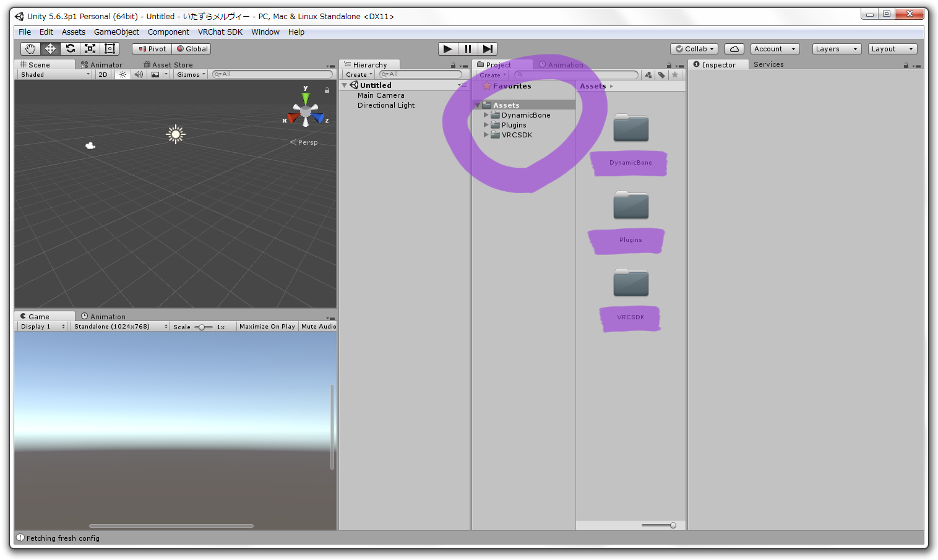
Task: Start Play mode
Action: (x=448, y=49)
